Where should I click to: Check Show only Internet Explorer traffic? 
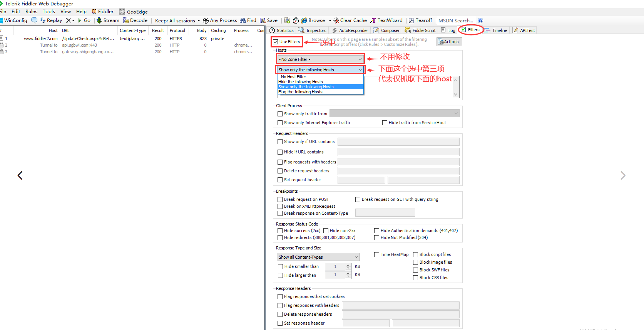[280, 123]
